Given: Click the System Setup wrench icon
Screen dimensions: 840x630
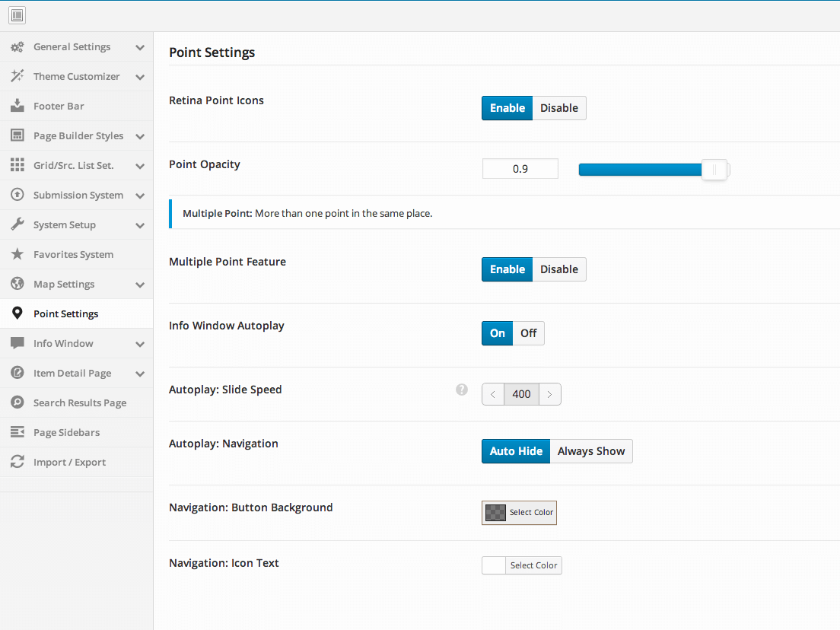Looking at the screenshot, I should (x=16, y=224).
